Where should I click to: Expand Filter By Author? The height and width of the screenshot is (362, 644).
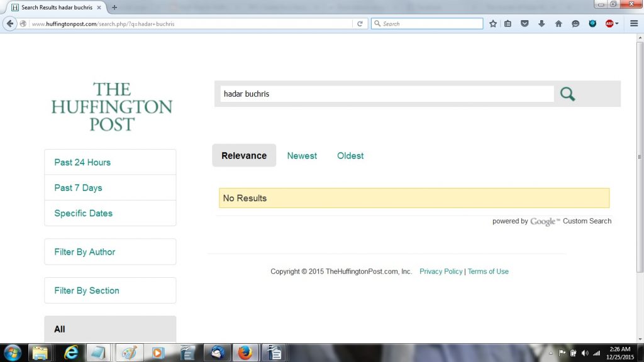point(110,251)
